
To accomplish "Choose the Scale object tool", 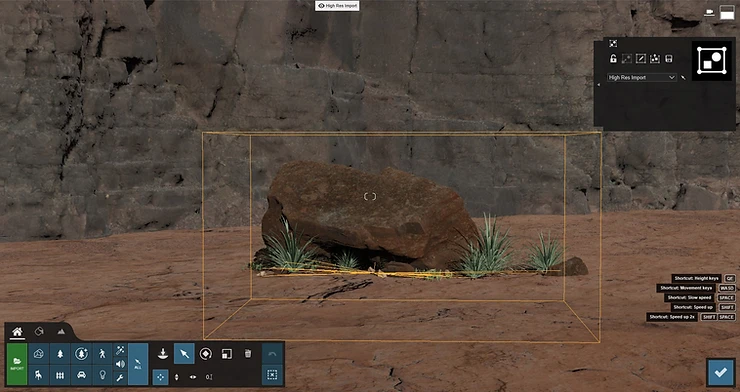I will (227, 354).
